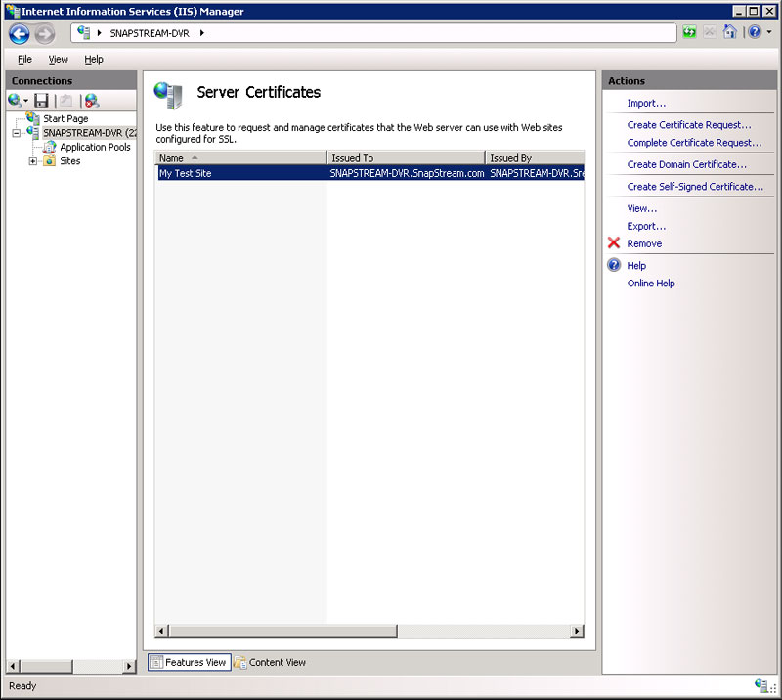Sort by the Issued To column header

coord(406,158)
